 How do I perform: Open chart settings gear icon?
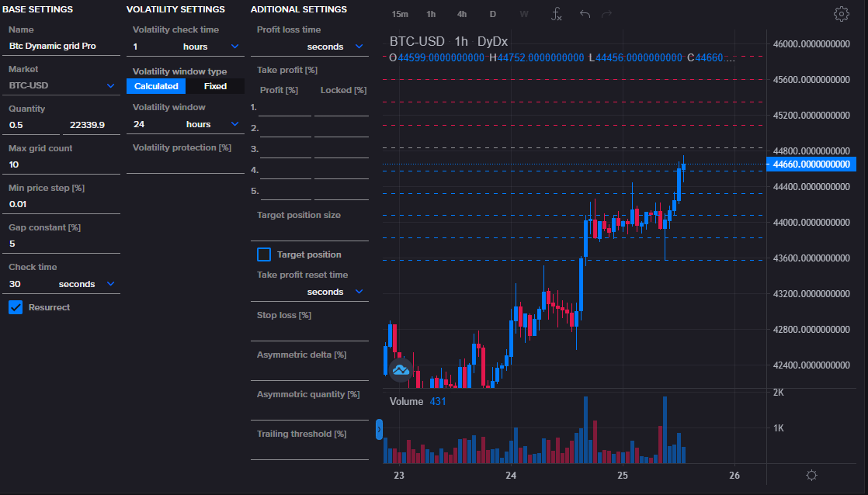841,14
